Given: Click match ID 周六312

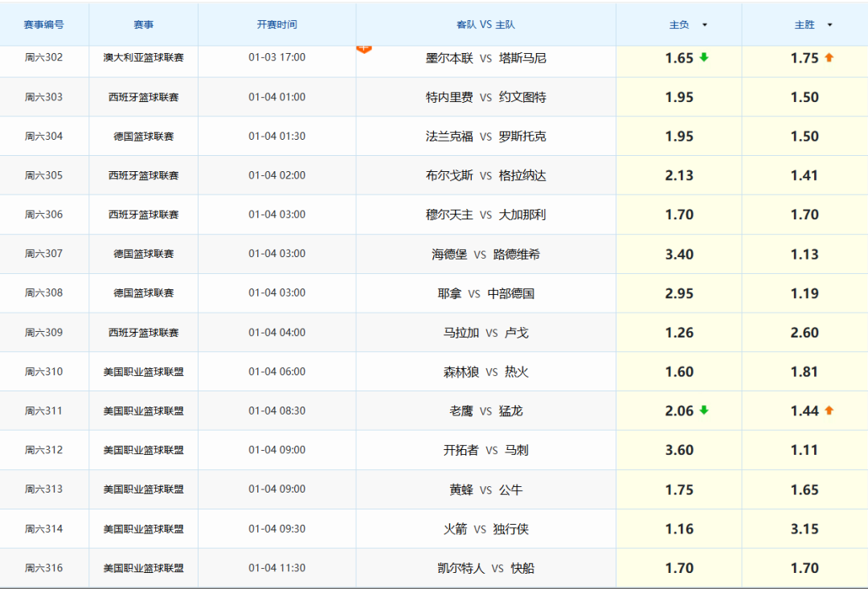Looking at the screenshot, I should tap(43, 450).
